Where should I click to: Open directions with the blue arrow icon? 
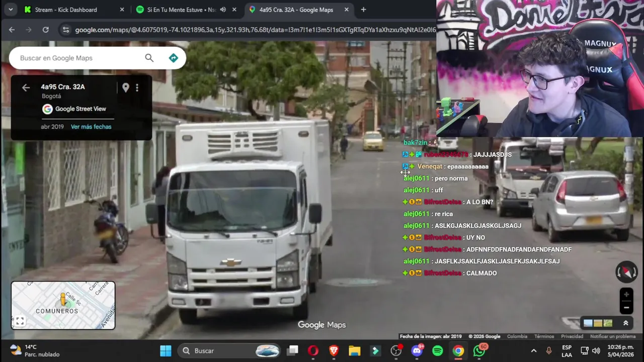[173, 58]
